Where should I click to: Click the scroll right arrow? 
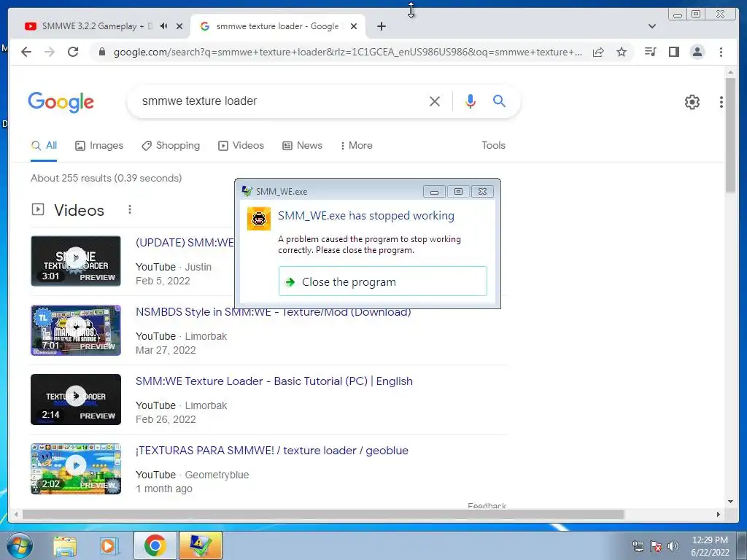719,514
